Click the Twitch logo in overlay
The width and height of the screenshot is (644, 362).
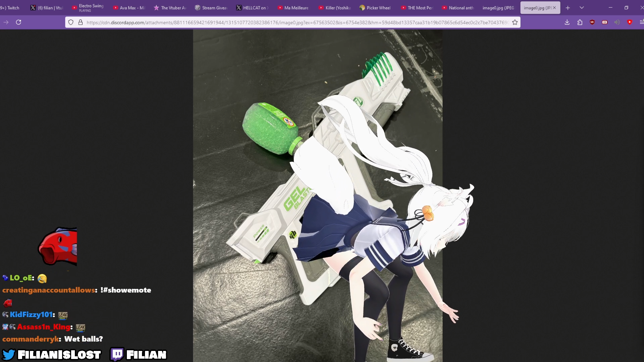point(117,354)
